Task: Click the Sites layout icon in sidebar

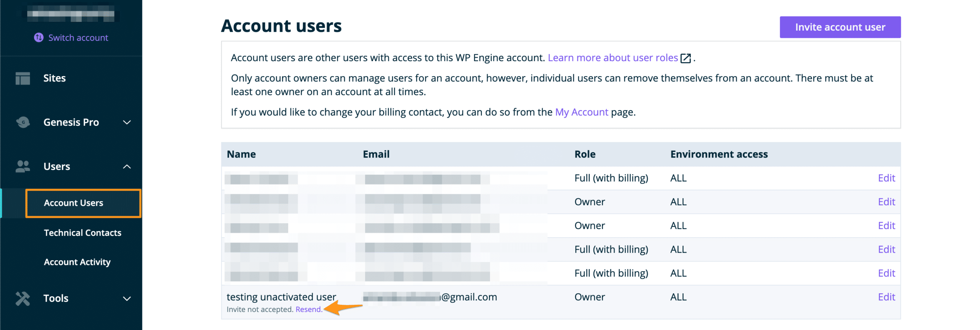Action: coord(23,78)
